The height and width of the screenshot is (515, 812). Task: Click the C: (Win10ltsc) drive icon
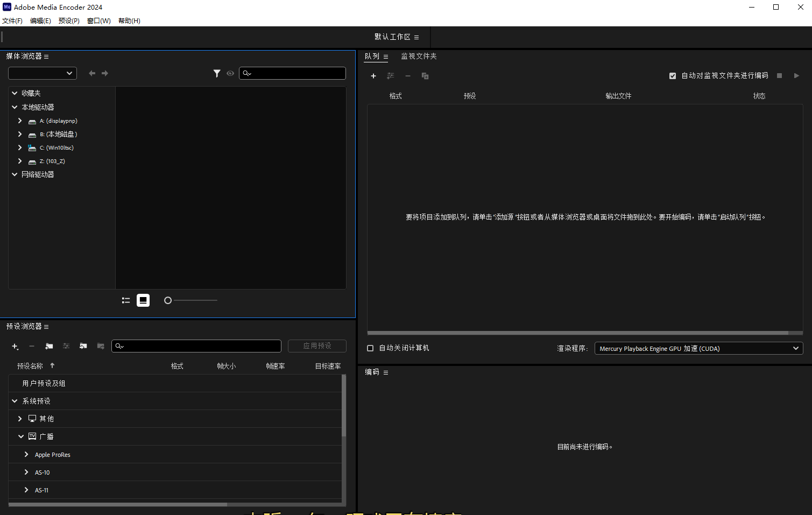coord(32,148)
